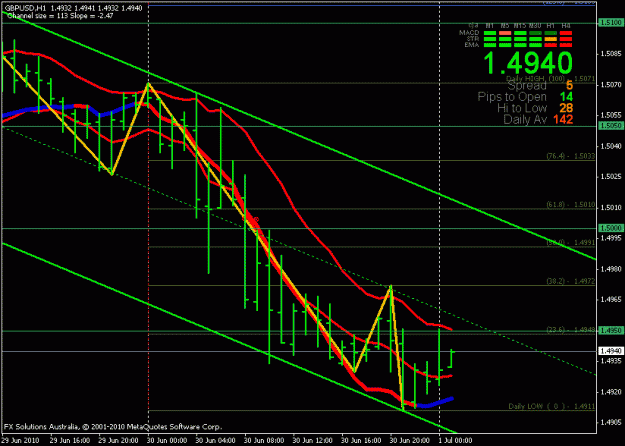625x446 pixels.
Task: Click the 1.4935 price scale value
Action: point(611,361)
